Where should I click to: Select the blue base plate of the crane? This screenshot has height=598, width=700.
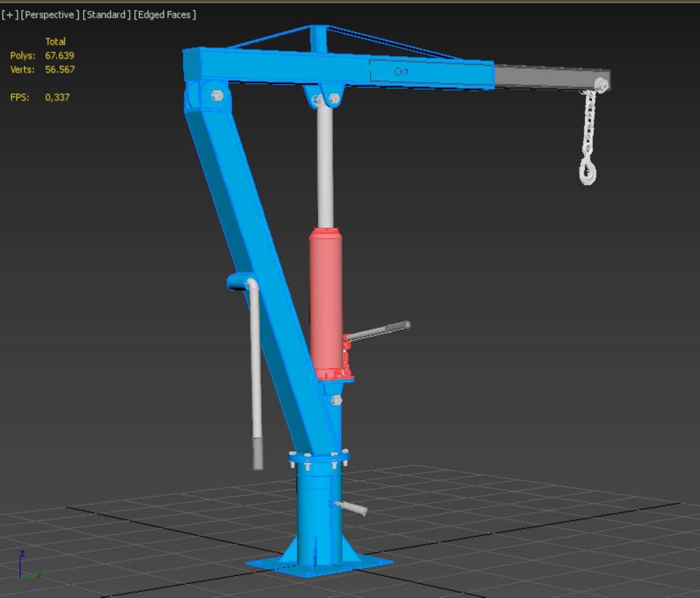pyautogui.click(x=319, y=564)
